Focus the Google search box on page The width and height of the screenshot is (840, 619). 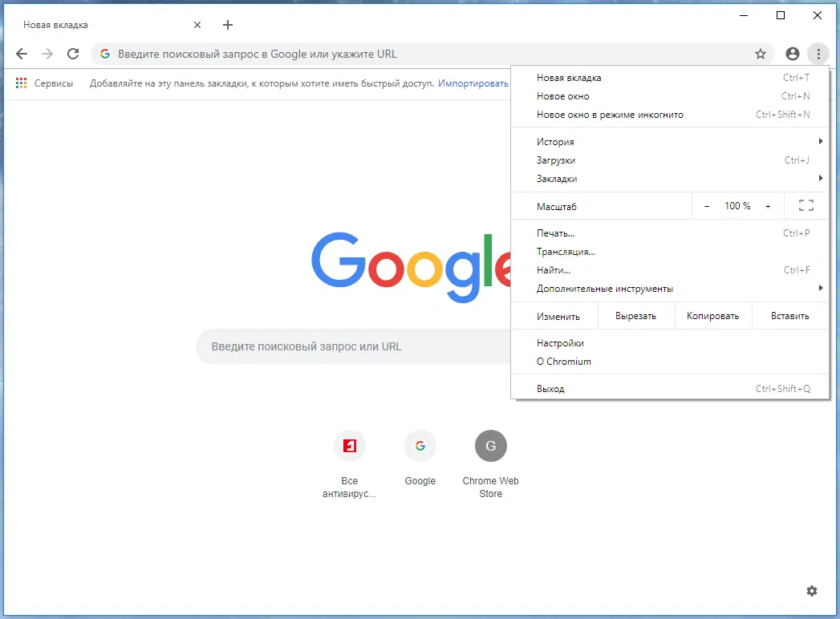click(354, 346)
